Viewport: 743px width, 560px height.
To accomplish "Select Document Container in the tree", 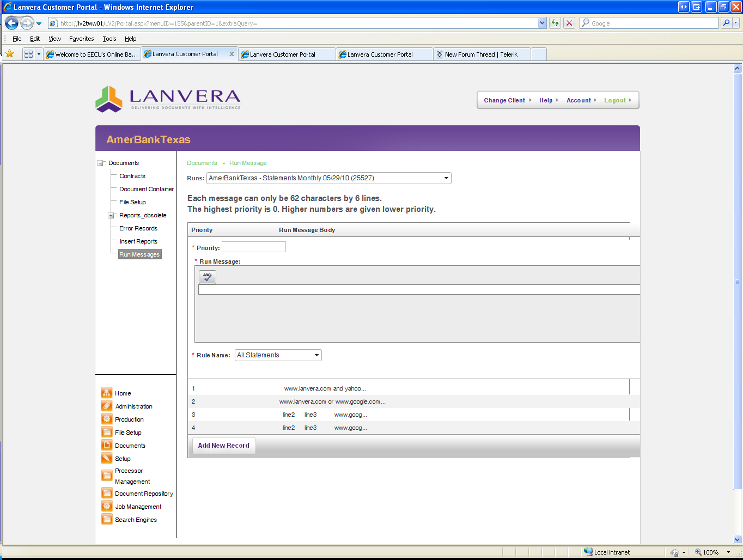I will 147,189.
